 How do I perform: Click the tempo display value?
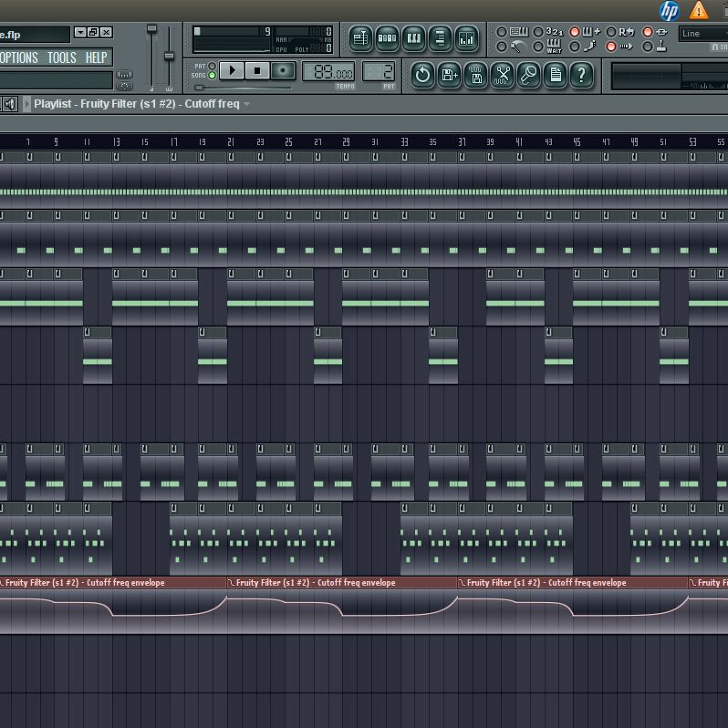coord(329,72)
